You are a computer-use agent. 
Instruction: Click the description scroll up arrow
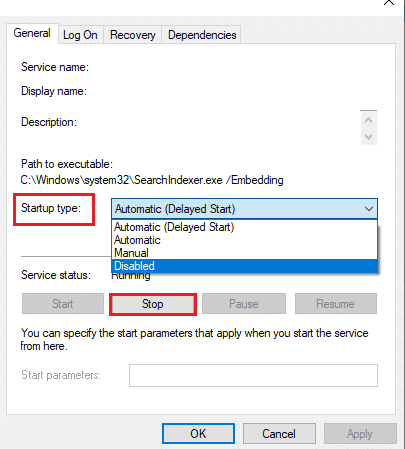pos(368,120)
